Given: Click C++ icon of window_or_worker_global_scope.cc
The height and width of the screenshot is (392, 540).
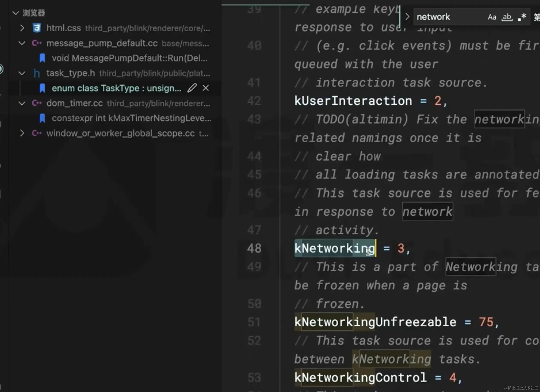Looking at the screenshot, I should pyautogui.click(x=37, y=133).
